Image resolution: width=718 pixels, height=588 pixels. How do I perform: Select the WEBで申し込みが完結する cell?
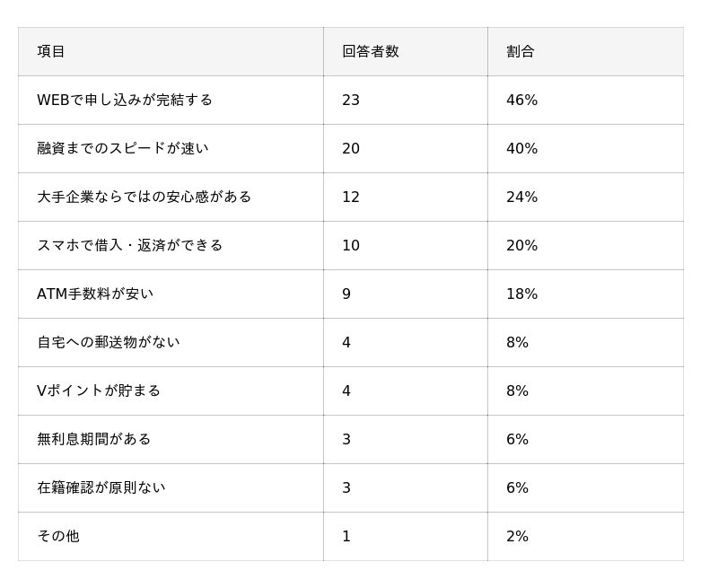click(x=125, y=100)
